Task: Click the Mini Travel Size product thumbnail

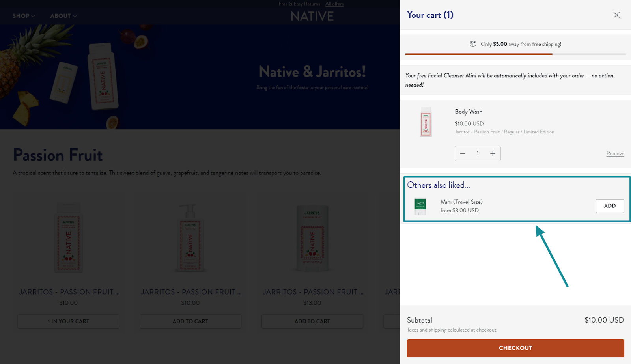Action: pyautogui.click(x=420, y=206)
